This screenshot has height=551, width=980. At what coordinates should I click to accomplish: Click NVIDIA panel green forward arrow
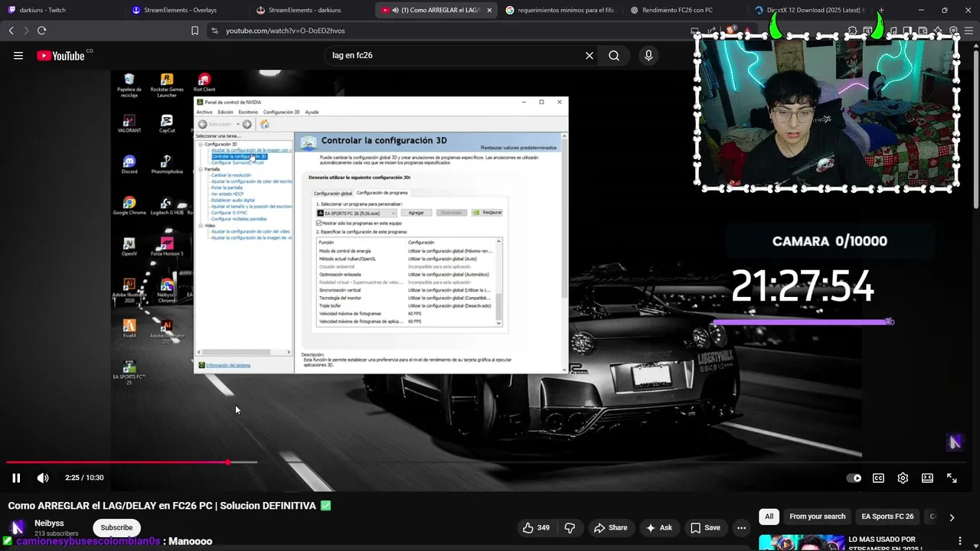point(247,124)
